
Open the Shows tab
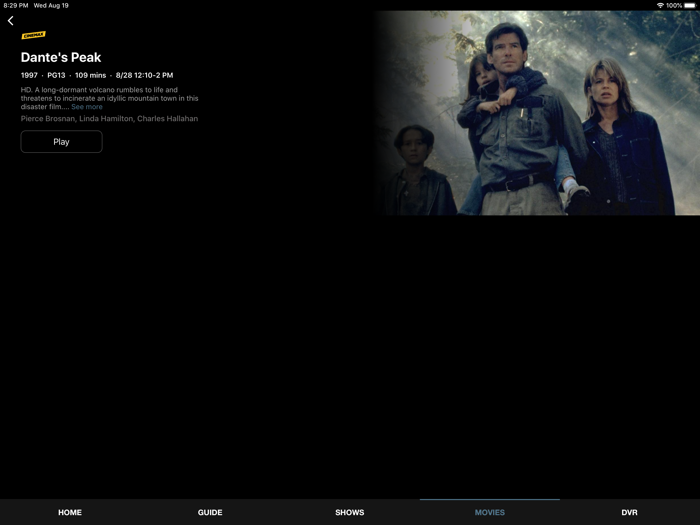350,512
